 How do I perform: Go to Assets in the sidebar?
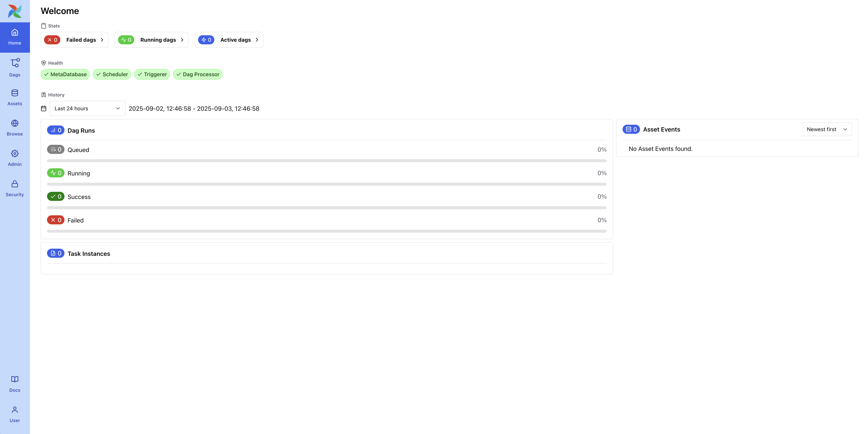tap(15, 97)
